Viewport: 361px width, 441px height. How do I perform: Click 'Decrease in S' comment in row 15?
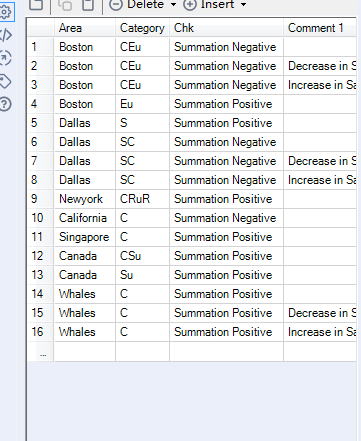click(320, 313)
